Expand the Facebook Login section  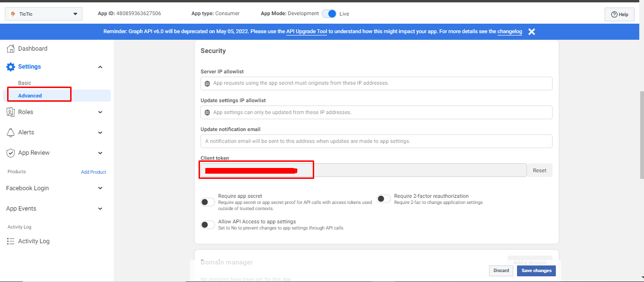[x=100, y=188]
